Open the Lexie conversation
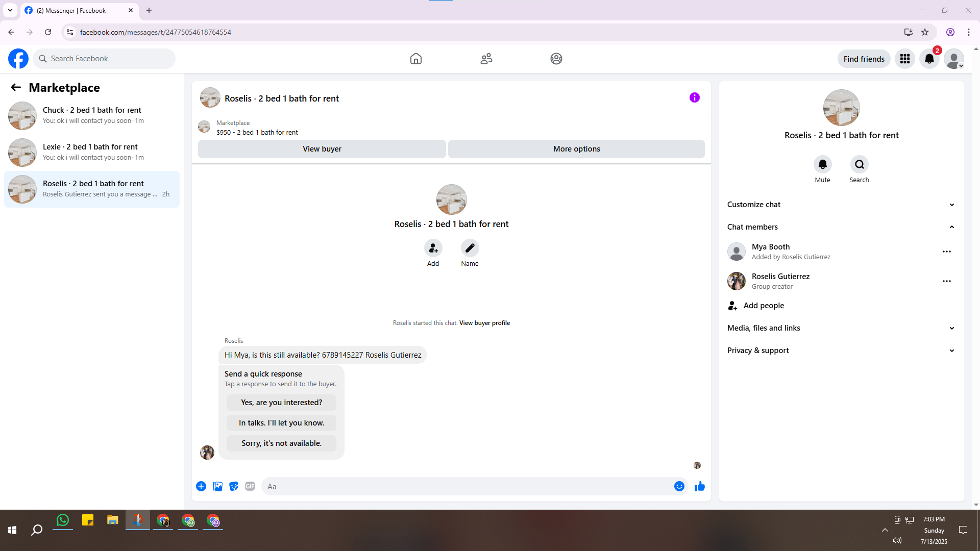This screenshot has height=551, width=980. coord(92,152)
